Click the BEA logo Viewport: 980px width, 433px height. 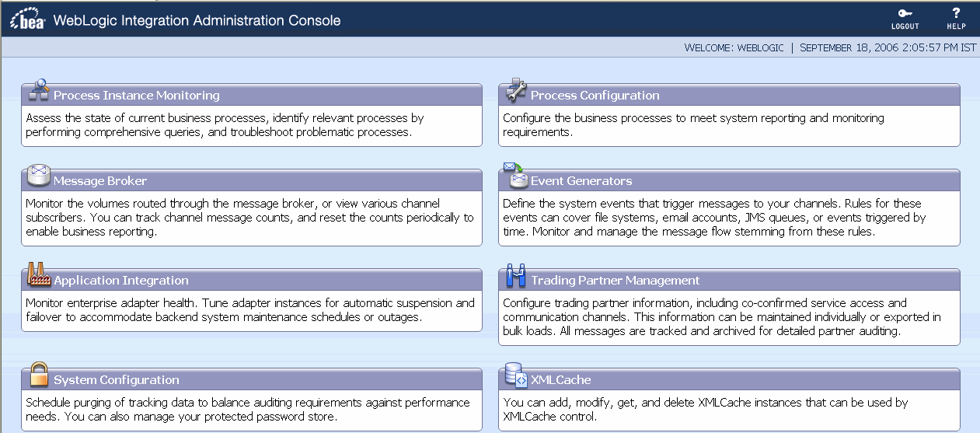tap(28, 21)
